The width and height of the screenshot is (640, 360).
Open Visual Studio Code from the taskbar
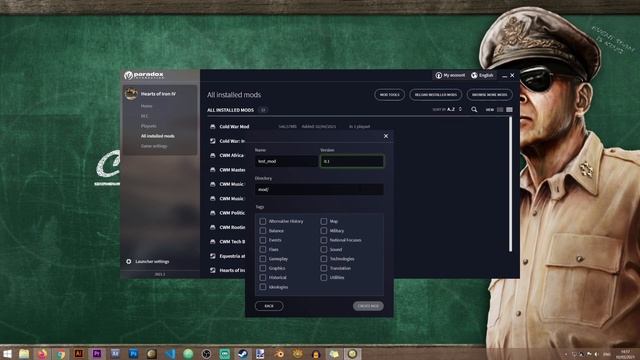170,354
